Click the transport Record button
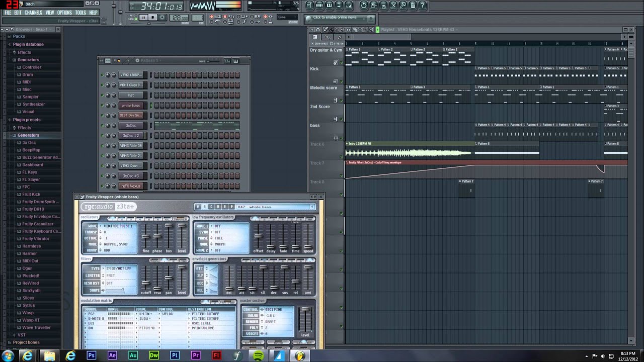 [x=163, y=18]
